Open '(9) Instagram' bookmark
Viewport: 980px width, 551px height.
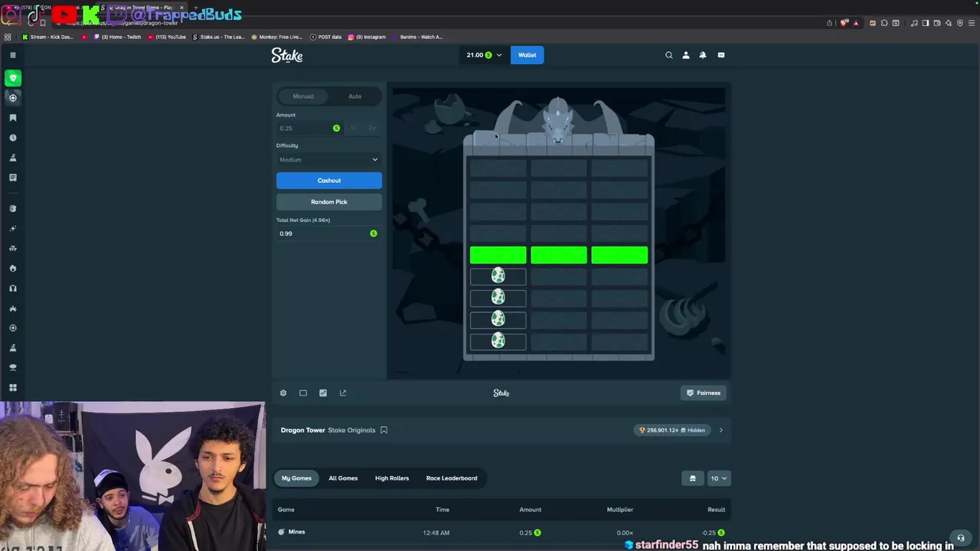click(x=367, y=37)
